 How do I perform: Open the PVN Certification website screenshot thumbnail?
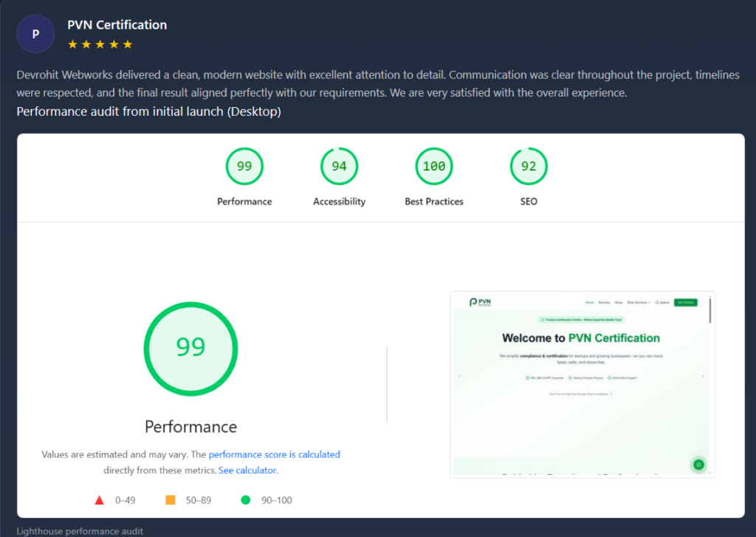point(582,385)
